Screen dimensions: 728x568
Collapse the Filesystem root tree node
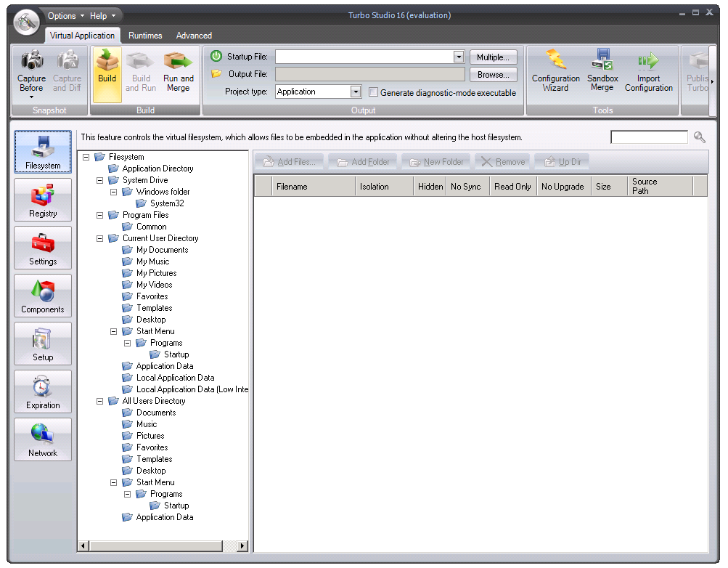(x=86, y=157)
